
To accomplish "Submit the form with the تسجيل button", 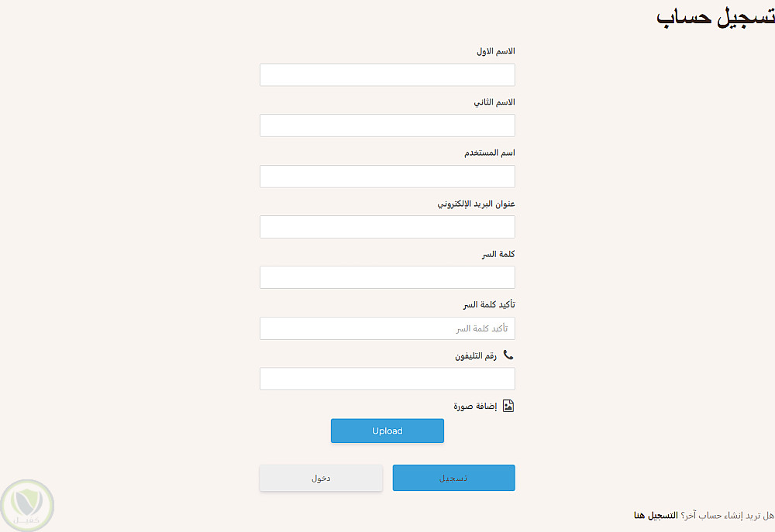I will tap(453, 478).
